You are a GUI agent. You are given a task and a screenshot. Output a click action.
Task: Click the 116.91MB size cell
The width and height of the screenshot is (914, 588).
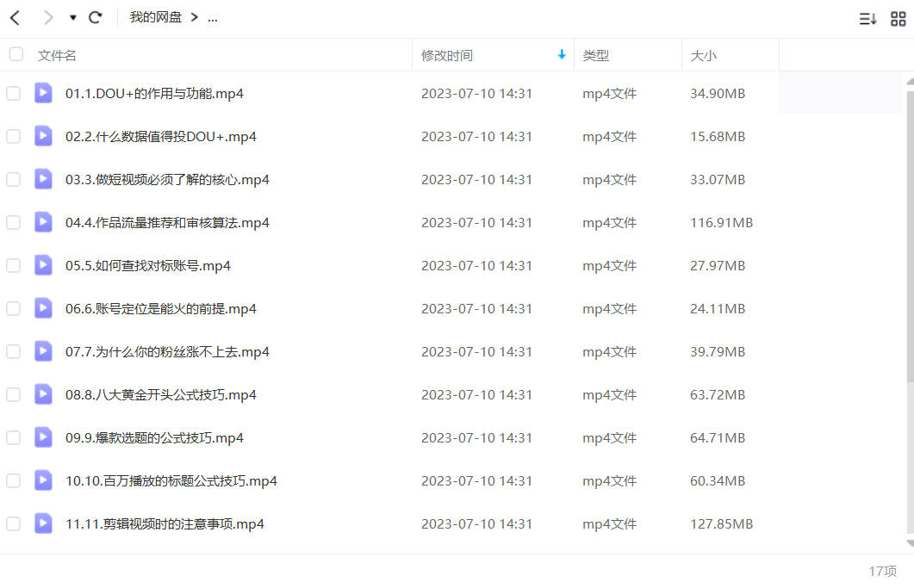pos(722,223)
